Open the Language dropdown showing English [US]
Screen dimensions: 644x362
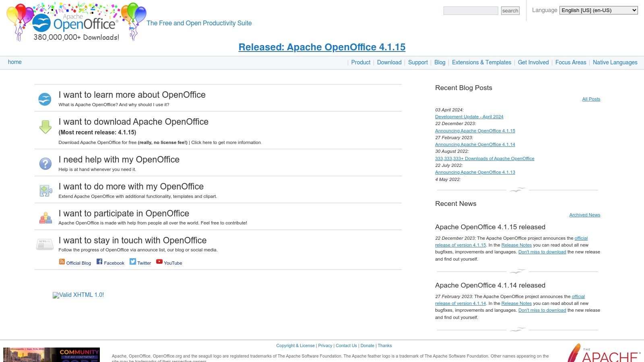pos(599,10)
